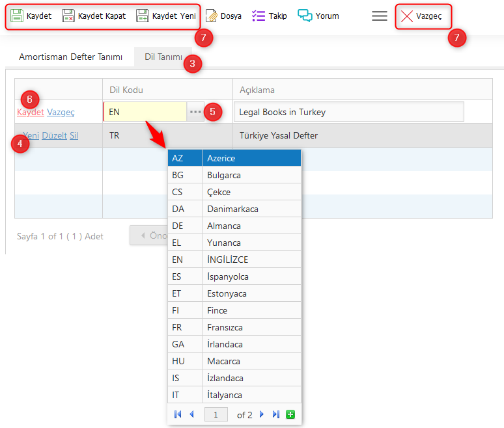This screenshot has width=504, height=428.
Task: Switch to the Dil Tanımı tab
Action: 163,57
